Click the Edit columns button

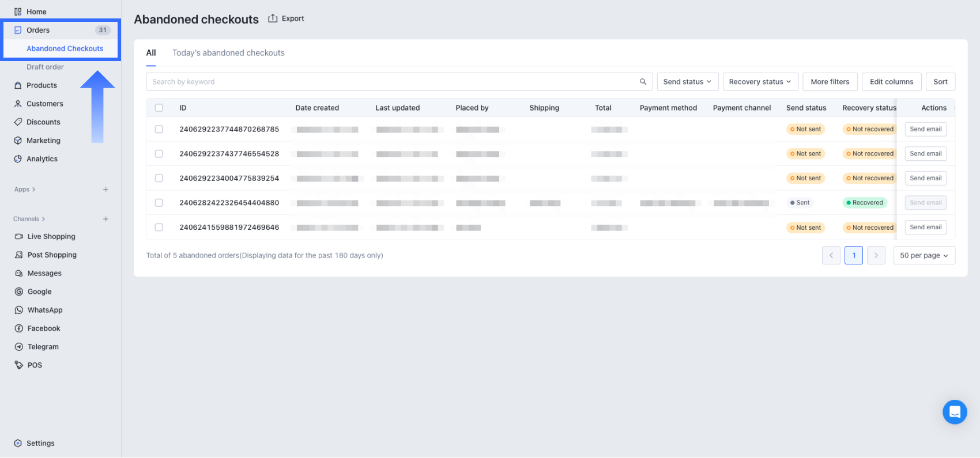click(x=891, y=82)
